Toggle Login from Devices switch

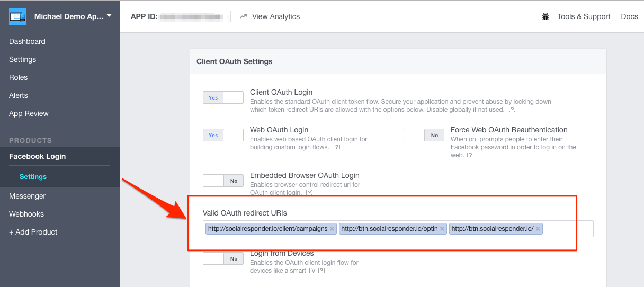pos(223,258)
